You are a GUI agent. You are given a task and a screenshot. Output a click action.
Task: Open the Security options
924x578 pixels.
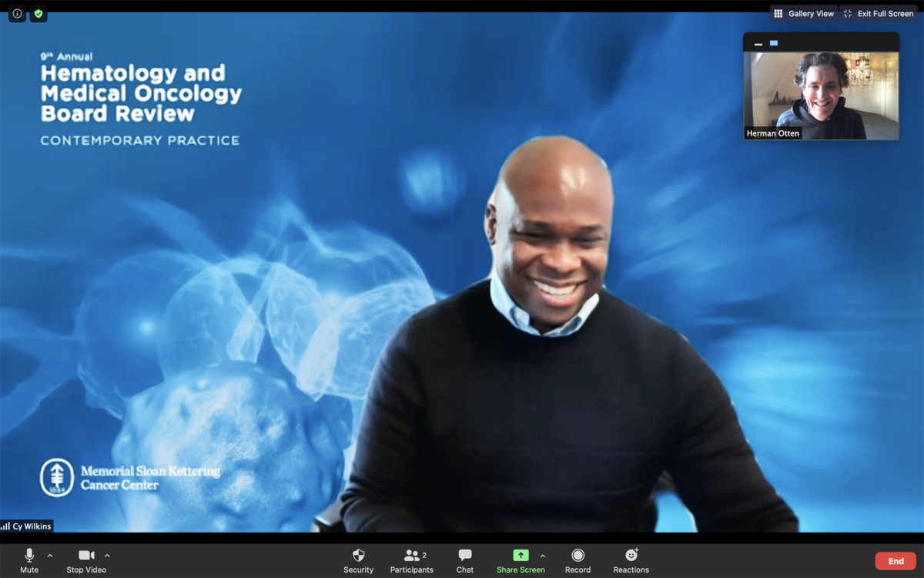[358, 560]
